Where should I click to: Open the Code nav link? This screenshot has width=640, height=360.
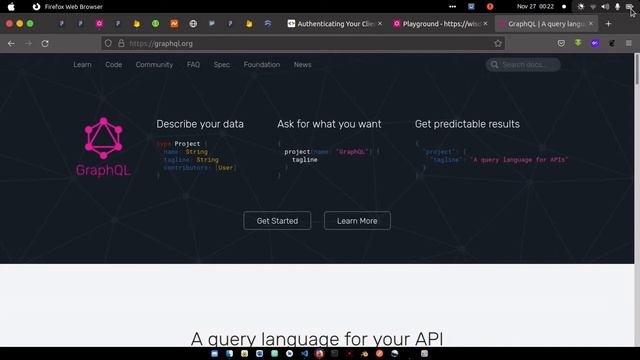tap(113, 64)
